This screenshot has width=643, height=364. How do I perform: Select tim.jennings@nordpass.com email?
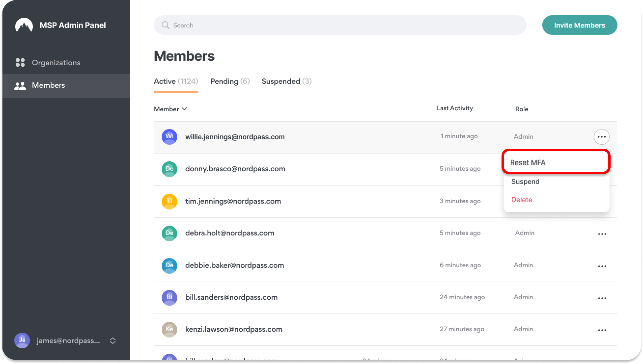tap(233, 201)
